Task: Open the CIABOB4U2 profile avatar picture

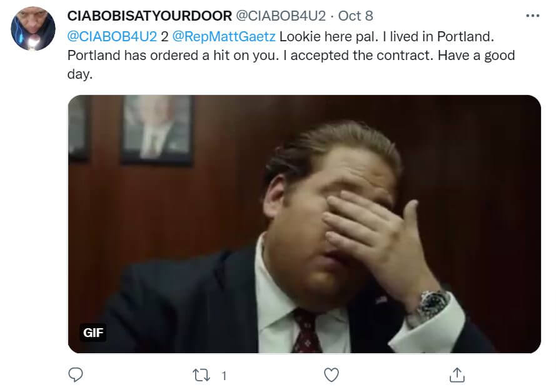Action: point(33,28)
